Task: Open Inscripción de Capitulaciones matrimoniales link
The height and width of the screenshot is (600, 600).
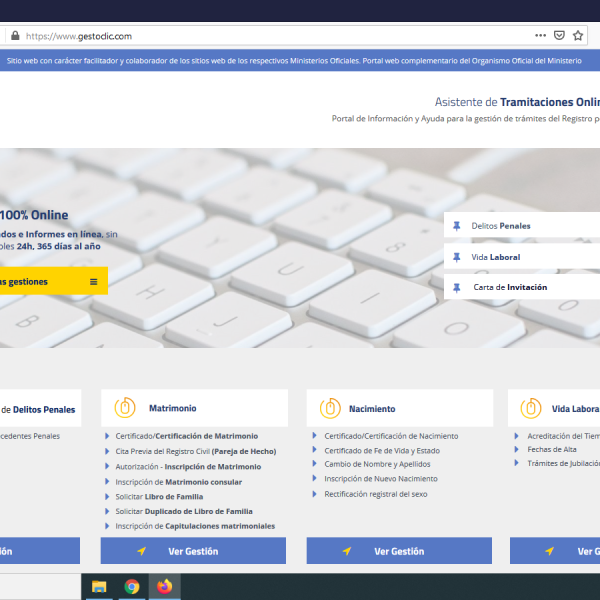Action: [194, 526]
